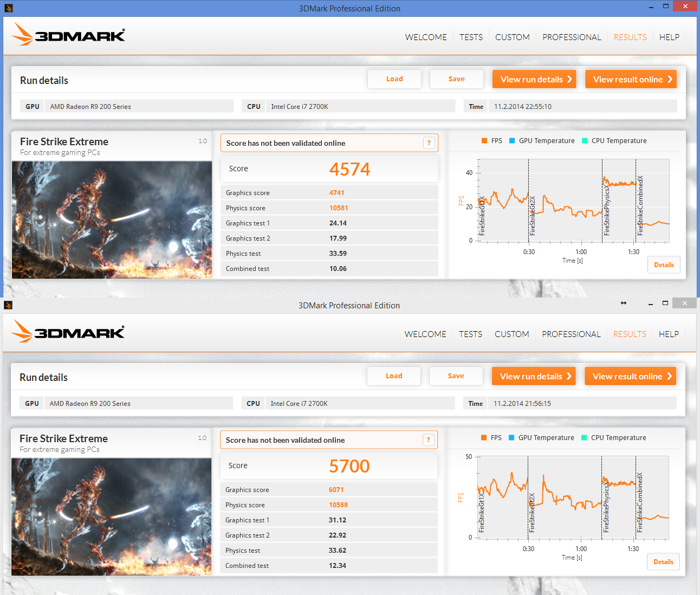Screen dimensions: 700x595
Task: Click Save button in top window
Action: coord(456,79)
